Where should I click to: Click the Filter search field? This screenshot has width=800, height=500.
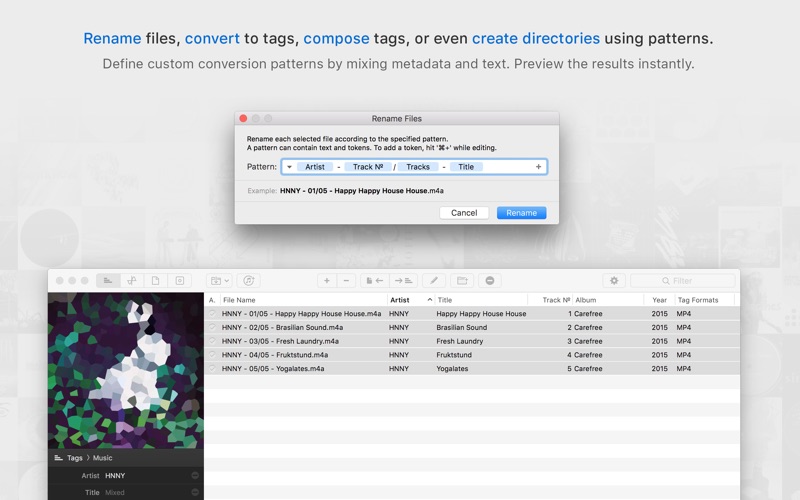pyautogui.click(x=688, y=281)
